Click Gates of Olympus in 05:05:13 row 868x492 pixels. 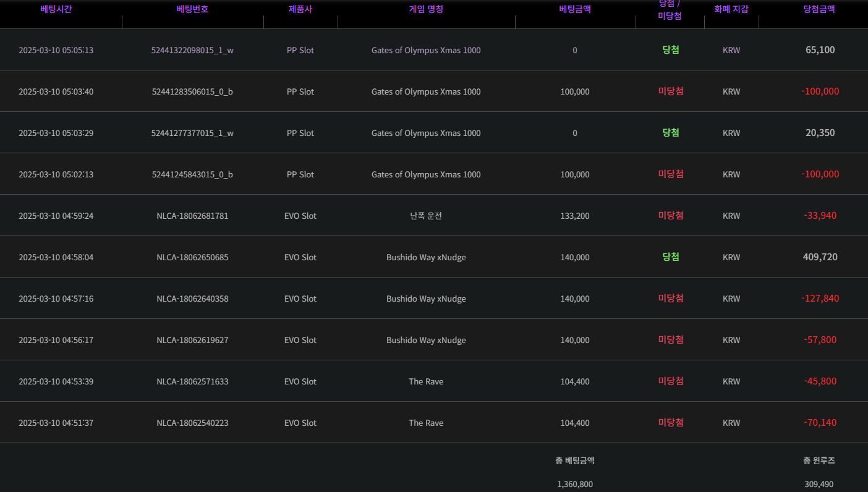pos(426,50)
